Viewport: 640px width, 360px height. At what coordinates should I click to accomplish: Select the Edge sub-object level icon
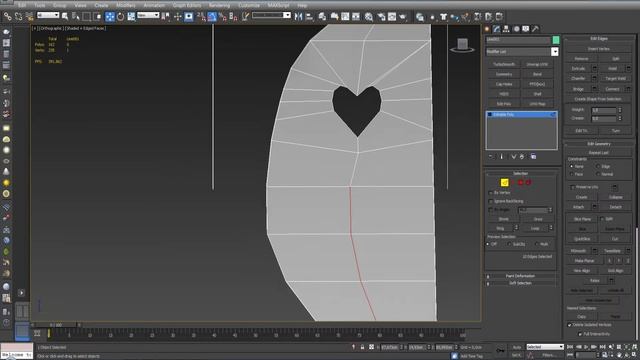pyautogui.click(x=504, y=182)
